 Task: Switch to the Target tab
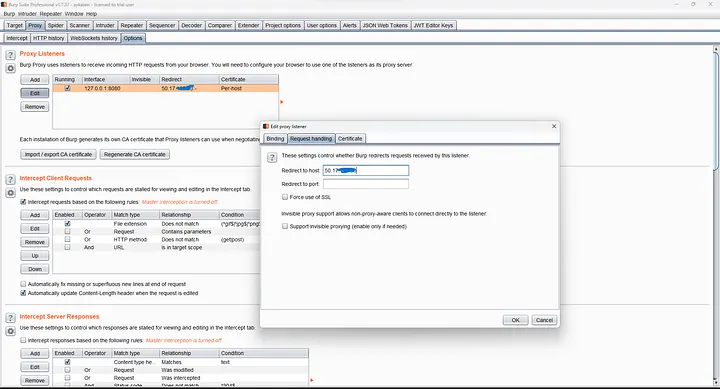tap(15, 25)
